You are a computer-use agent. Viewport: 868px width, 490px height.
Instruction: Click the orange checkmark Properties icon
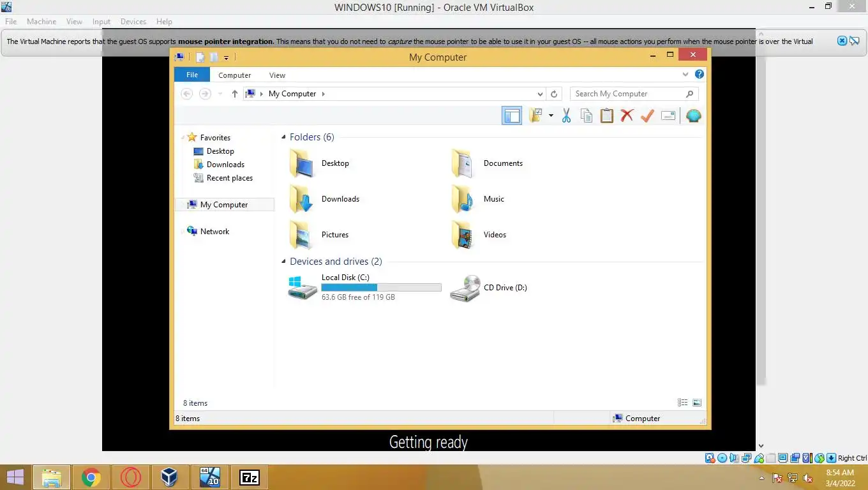click(647, 115)
